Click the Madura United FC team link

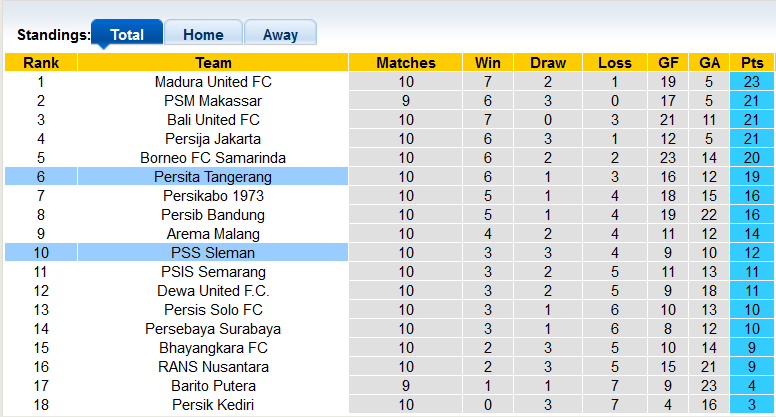tap(213, 82)
